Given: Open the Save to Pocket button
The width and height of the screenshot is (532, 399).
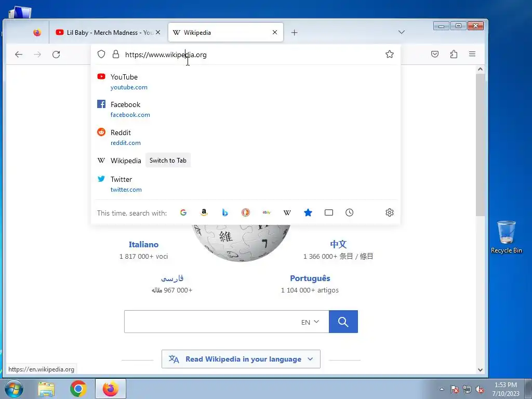Looking at the screenshot, I should point(435,54).
